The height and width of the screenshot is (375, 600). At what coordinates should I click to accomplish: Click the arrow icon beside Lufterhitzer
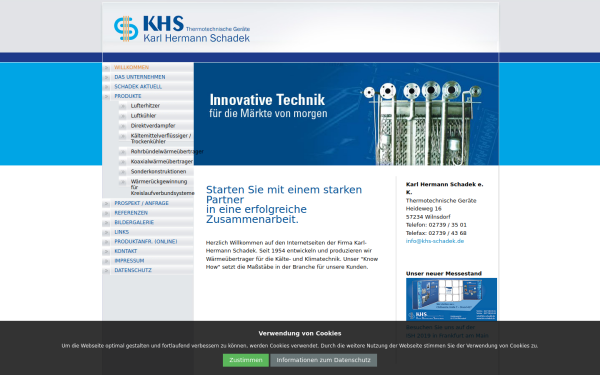tap(123, 106)
